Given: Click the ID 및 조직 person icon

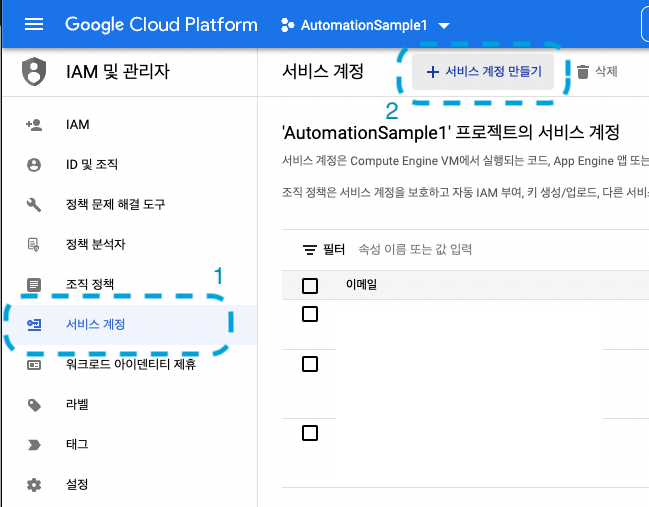Looking at the screenshot, I should click(x=34, y=165).
